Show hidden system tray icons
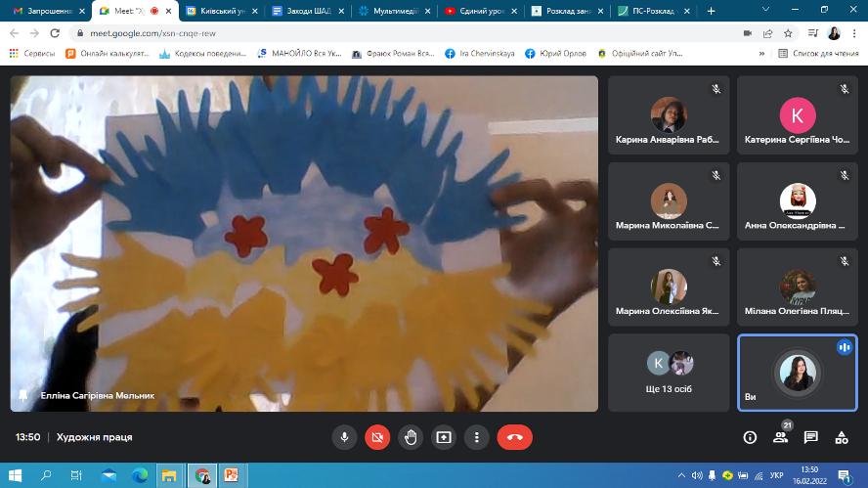The image size is (868, 488). click(681, 475)
